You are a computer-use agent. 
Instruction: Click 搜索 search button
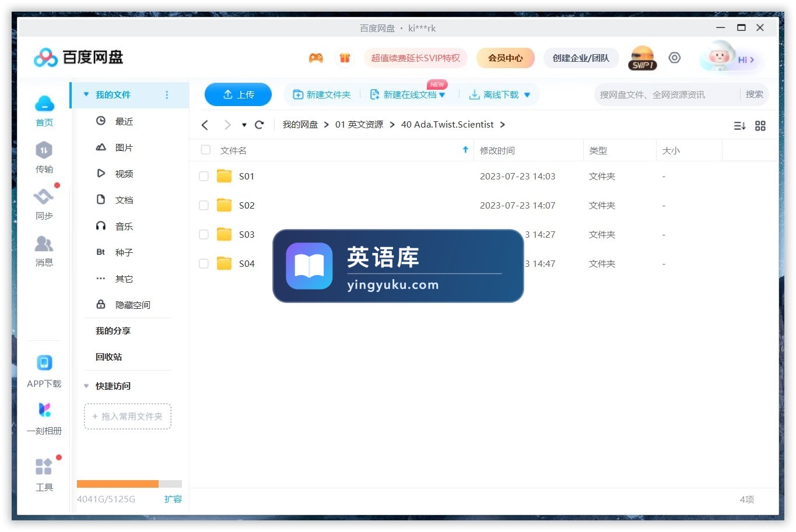pos(755,94)
